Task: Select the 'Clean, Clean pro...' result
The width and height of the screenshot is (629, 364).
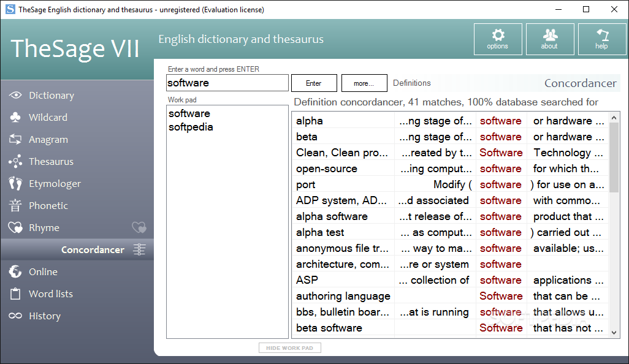Action: 450,153
